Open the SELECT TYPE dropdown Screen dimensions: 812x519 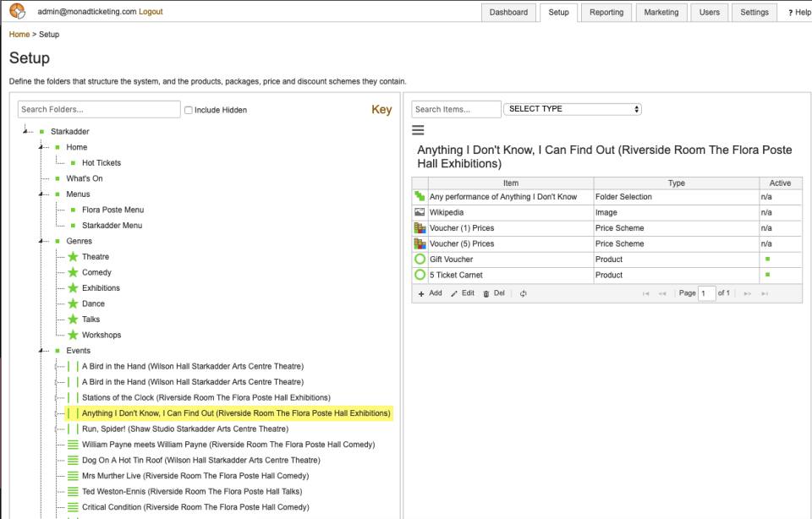[x=573, y=109]
